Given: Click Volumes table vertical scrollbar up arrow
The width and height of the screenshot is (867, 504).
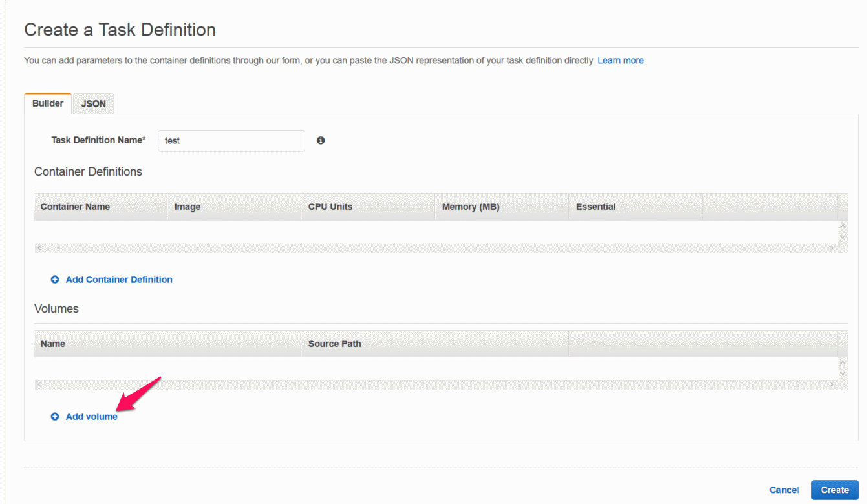Looking at the screenshot, I should click(842, 363).
